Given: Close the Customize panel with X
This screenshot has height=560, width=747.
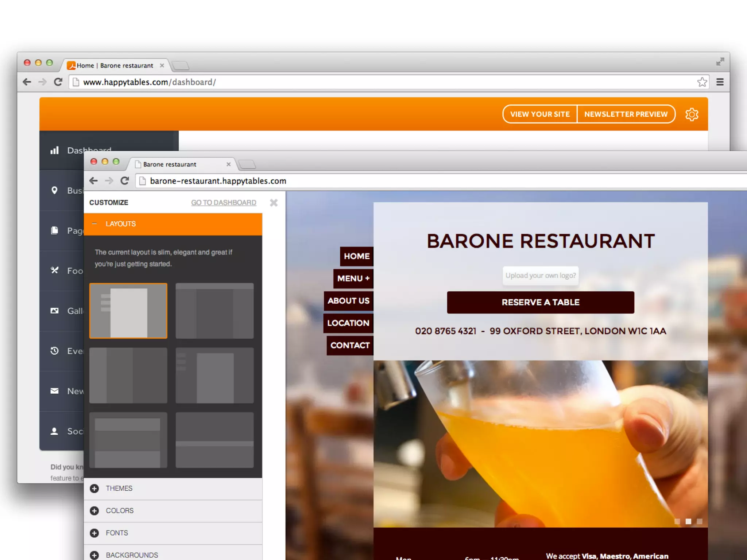Looking at the screenshot, I should point(274,203).
